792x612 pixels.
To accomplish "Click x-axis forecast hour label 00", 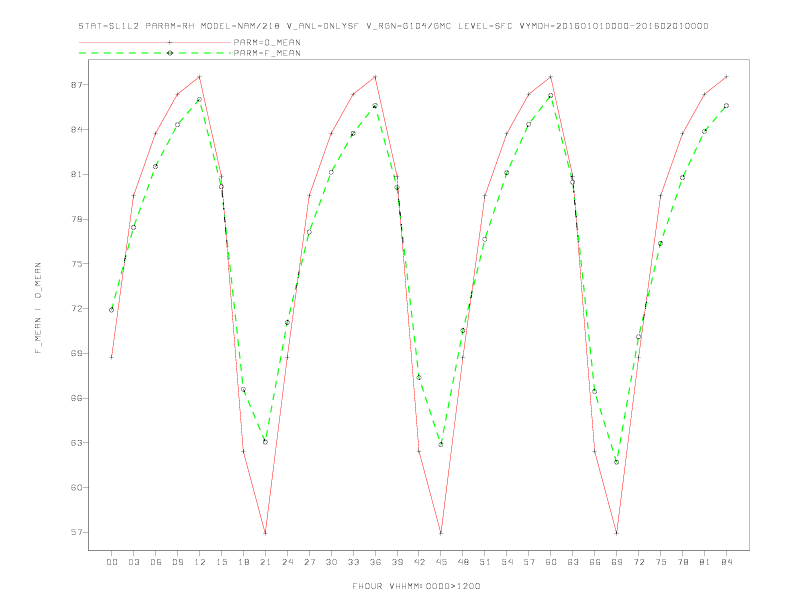I will [x=112, y=562].
